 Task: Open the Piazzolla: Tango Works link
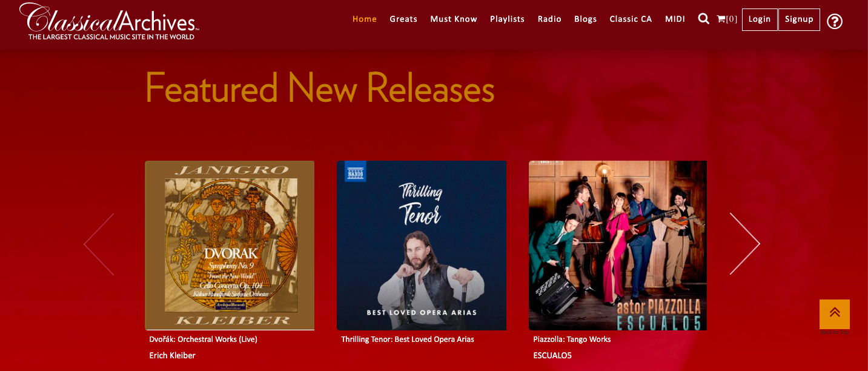click(x=572, y=339)
